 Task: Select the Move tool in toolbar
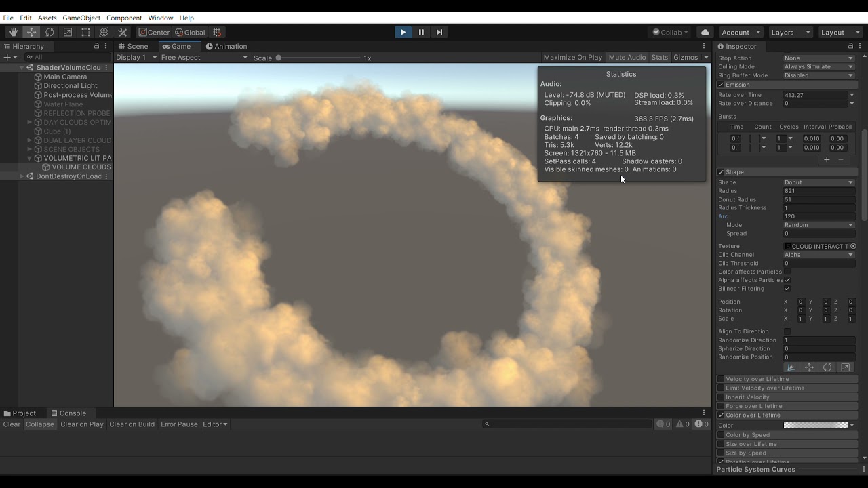(x=32, y=33)
